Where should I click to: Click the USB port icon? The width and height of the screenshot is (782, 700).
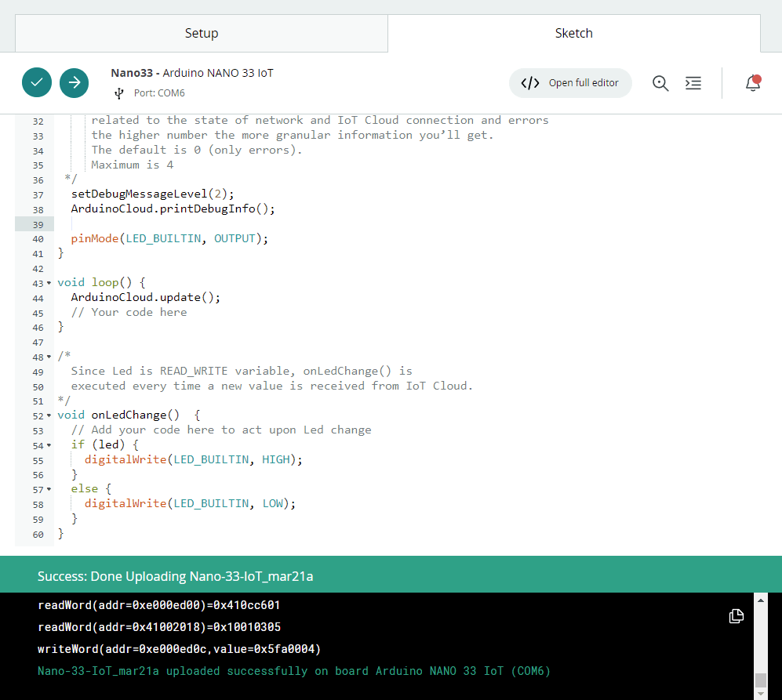(x=118, y=93)
